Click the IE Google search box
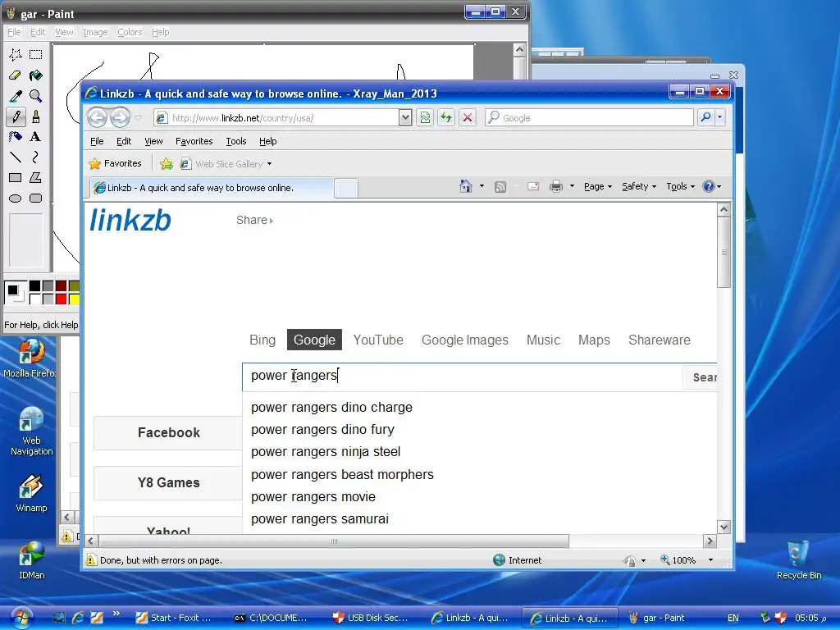 [x=589, y=117]
